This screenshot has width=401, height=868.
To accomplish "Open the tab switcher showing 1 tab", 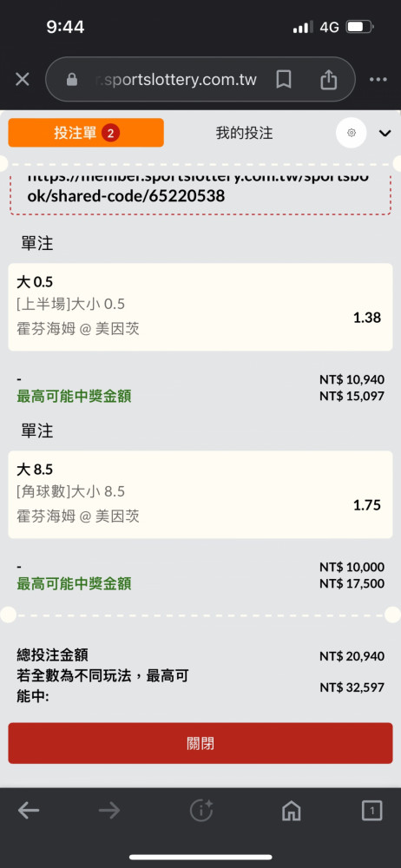I will [371, 811].
